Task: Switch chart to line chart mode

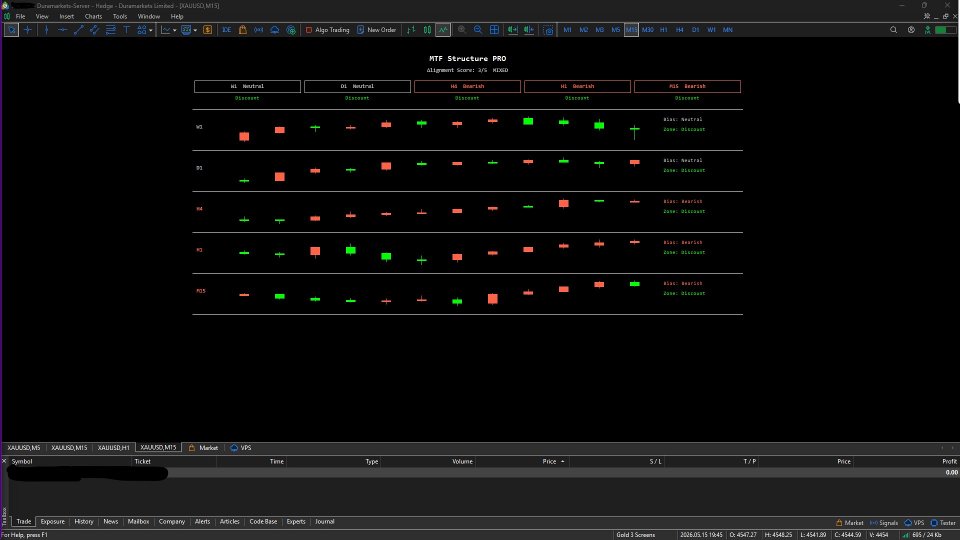Action: tap(443, 29)
